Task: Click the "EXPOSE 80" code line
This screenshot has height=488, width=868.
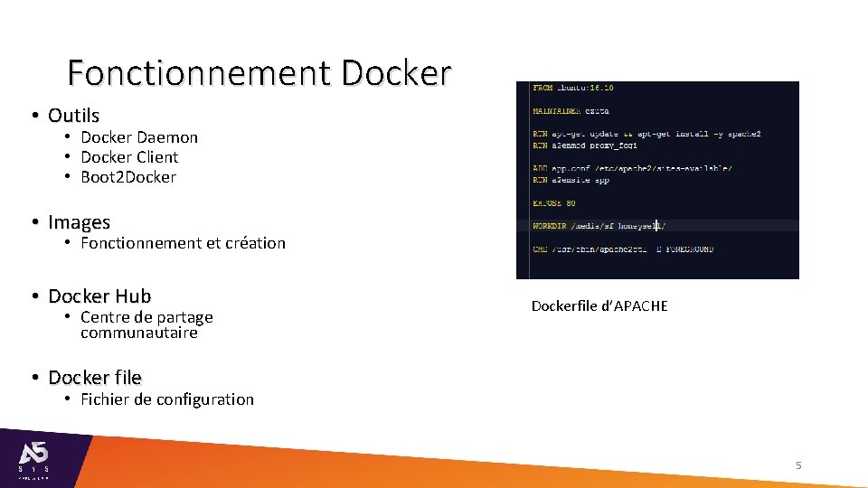Action: (554, 203)
